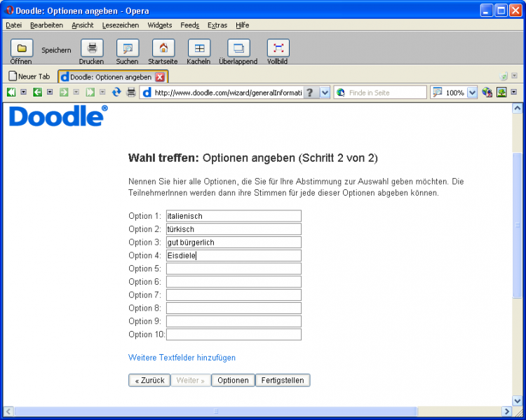Switch to Vollbild fullscreen mode icon

coord(278,48)
